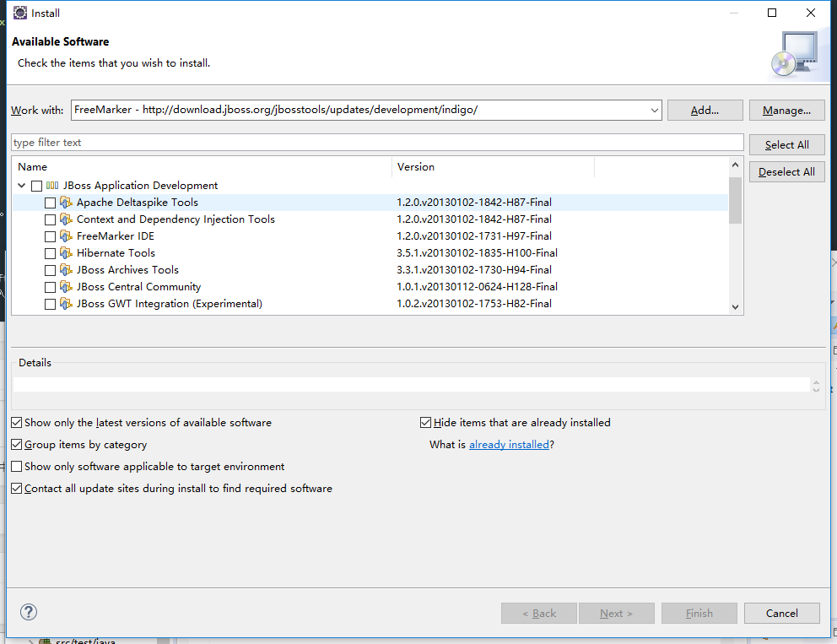837x644 pixels.
Task: Enable Show only software applicable to target environment
Action: coord(17,466)
